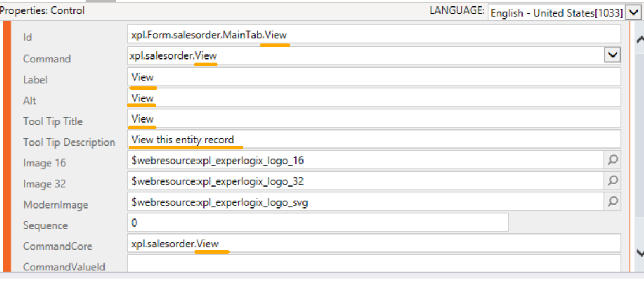Click the Image 32 input field
This screenshot has width=644, height=282.
tap(365, 181)
